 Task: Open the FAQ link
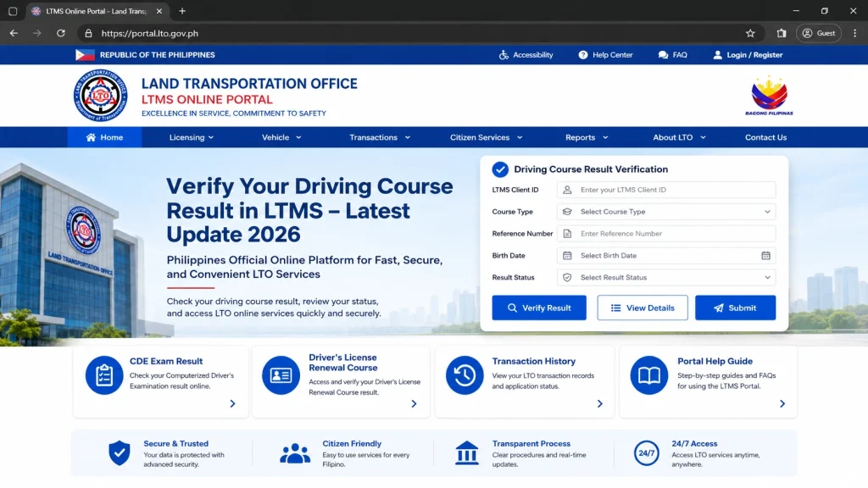pos(672,55)
